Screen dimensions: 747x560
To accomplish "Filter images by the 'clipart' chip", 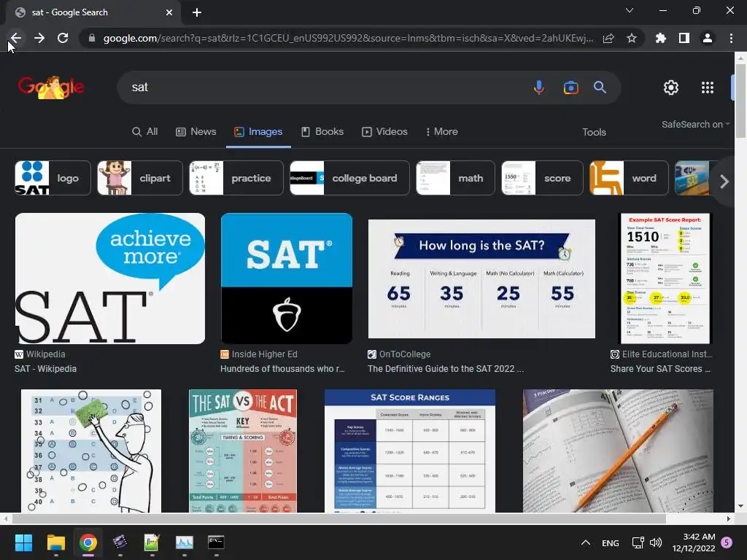I will pyautogui.click(x=140, y=178).
